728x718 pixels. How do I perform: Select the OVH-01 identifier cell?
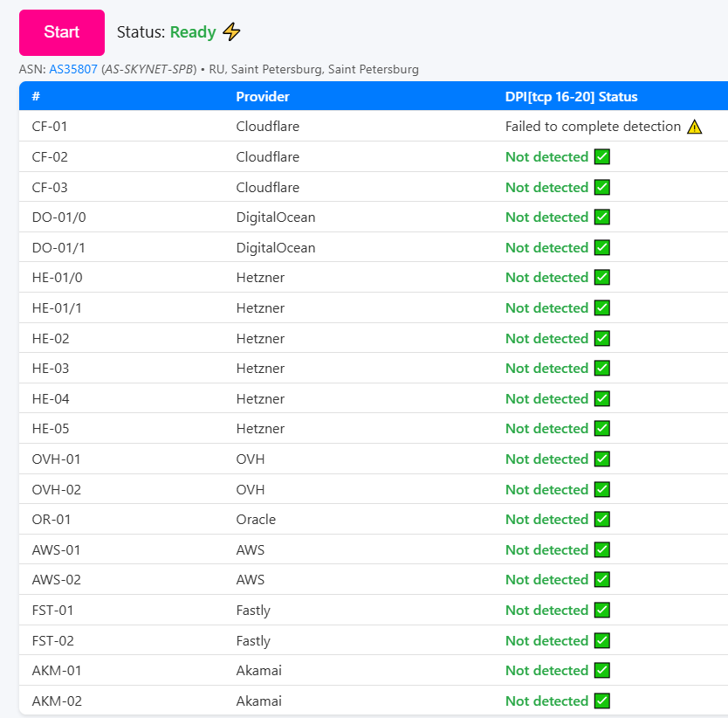click(x=56, y=459)
